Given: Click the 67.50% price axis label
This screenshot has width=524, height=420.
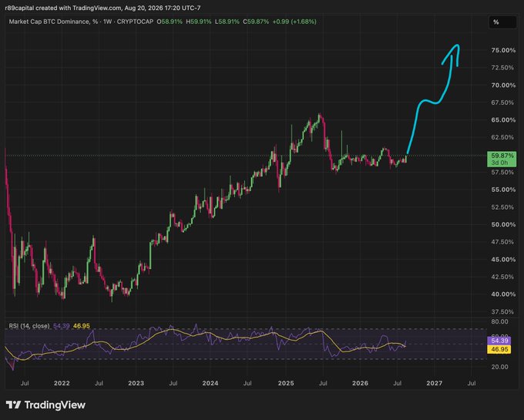Looking at the screenshot, I should coord(502,102).
